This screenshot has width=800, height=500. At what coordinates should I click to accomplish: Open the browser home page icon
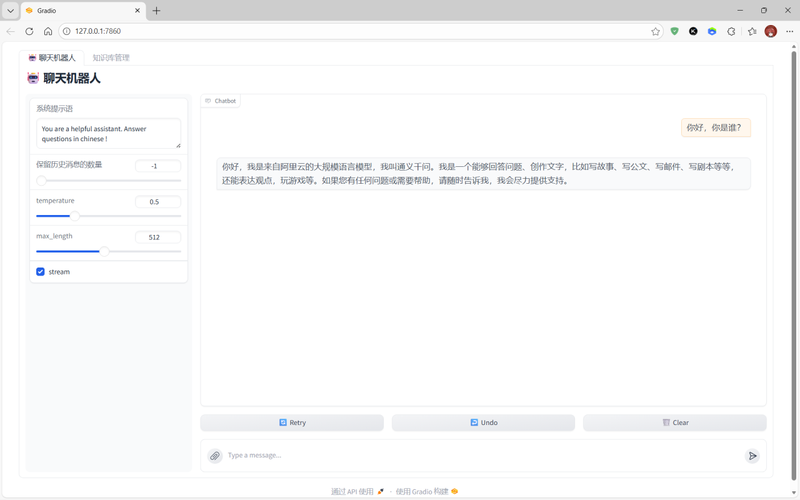(48, 31)
